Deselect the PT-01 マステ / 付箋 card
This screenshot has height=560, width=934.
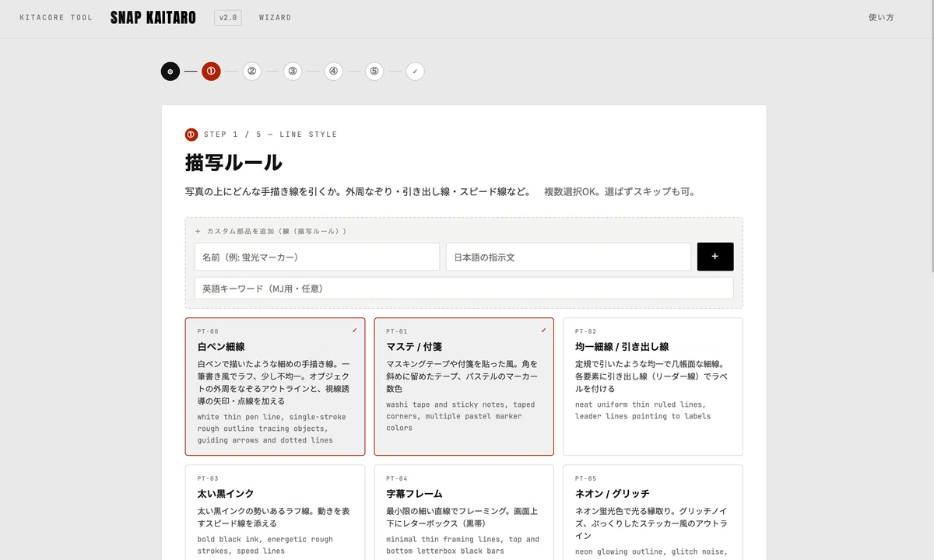coord(464,387)
